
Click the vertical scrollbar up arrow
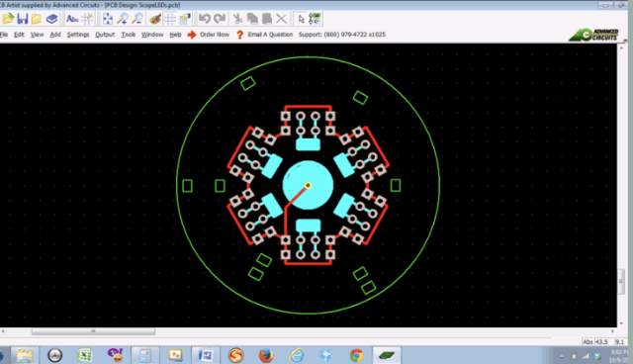click(x=621, y=47)
